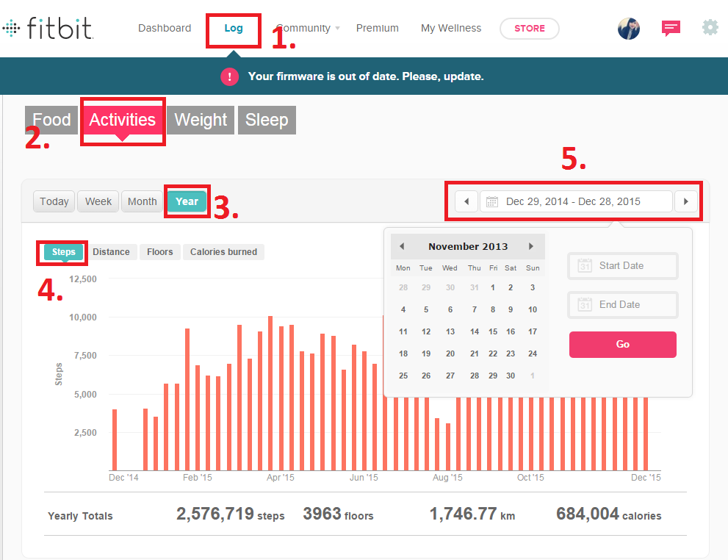Open the Dec 29, 2014 - Dec 28, 2015 range picker

click(576, 201)
